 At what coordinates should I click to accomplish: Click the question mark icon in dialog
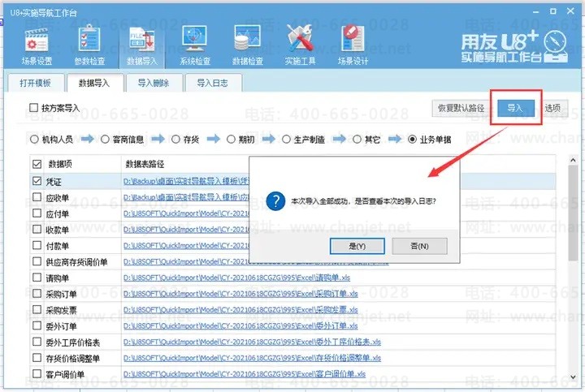[x=276, y=201]
